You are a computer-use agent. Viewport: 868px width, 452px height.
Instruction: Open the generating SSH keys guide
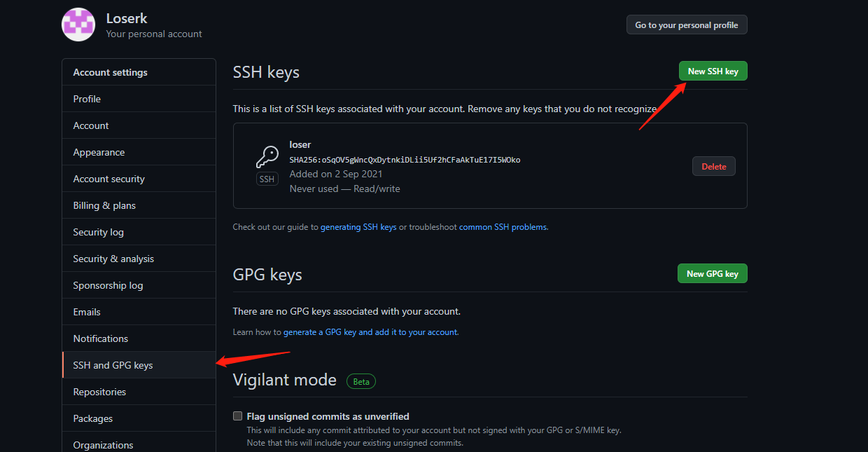point(358,227)
